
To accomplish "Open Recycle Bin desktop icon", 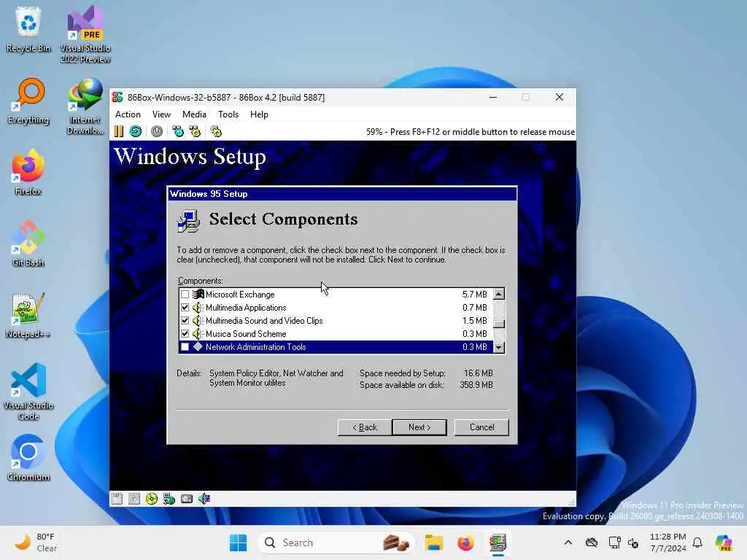I will coord(28,29).
